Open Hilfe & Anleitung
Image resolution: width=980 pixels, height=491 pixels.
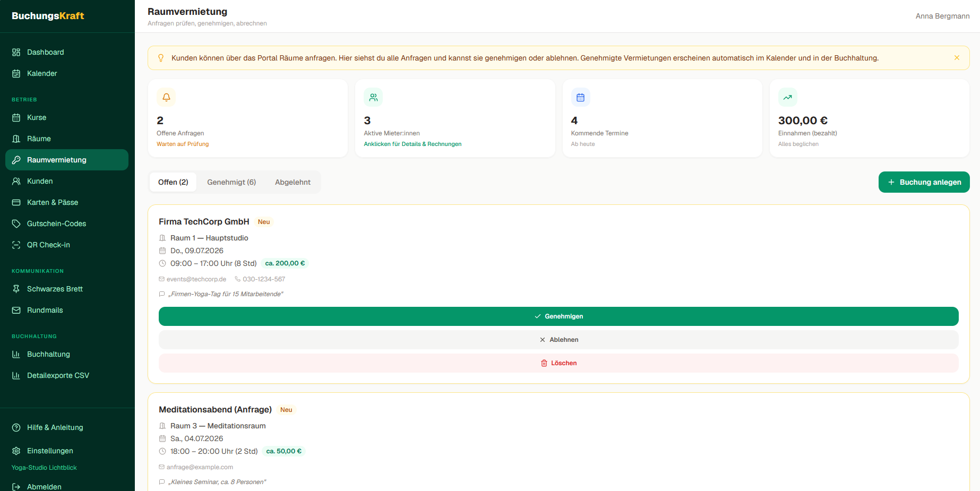[x=67, y=427]
